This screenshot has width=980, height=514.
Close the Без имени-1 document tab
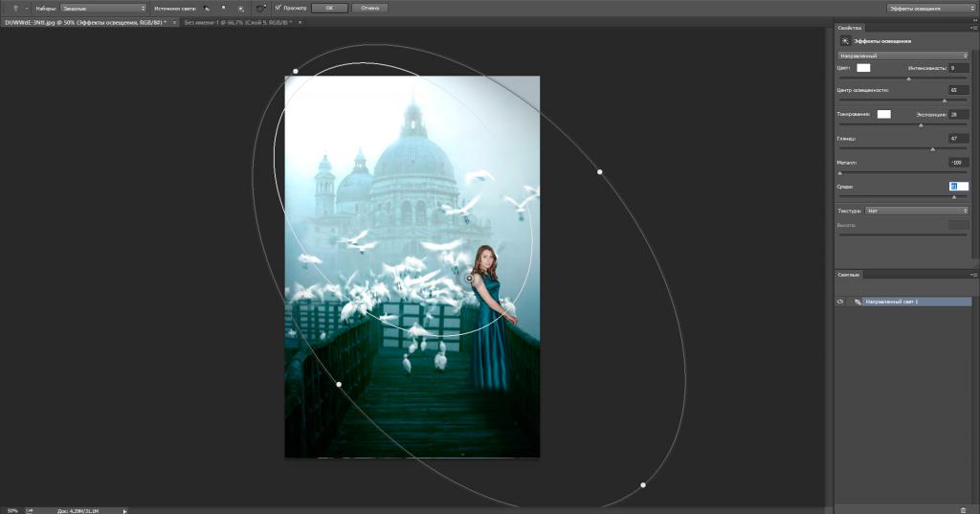tap(300, 23)
